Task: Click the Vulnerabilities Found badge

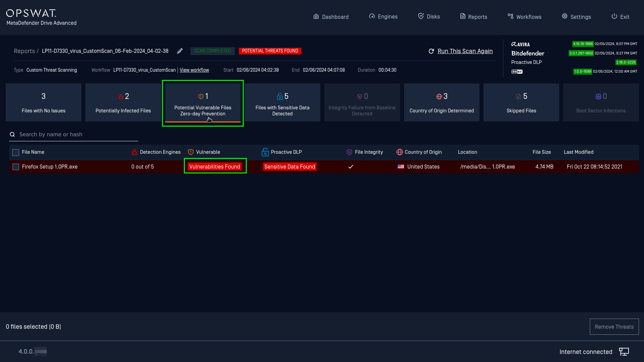Action: pos(215,167)
